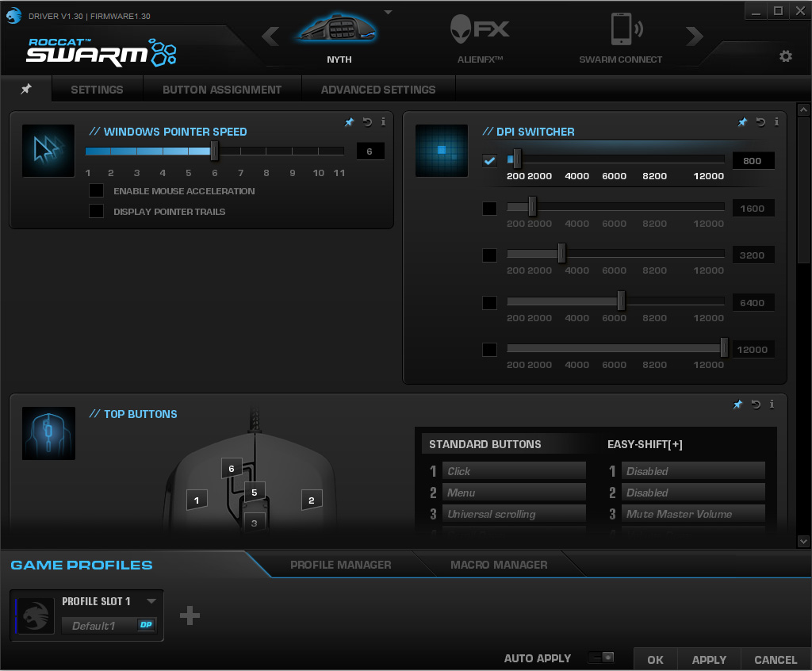Select mouse button 2 on diagram
The height and width of the screenshot is (671, 812).
point(311,500)
